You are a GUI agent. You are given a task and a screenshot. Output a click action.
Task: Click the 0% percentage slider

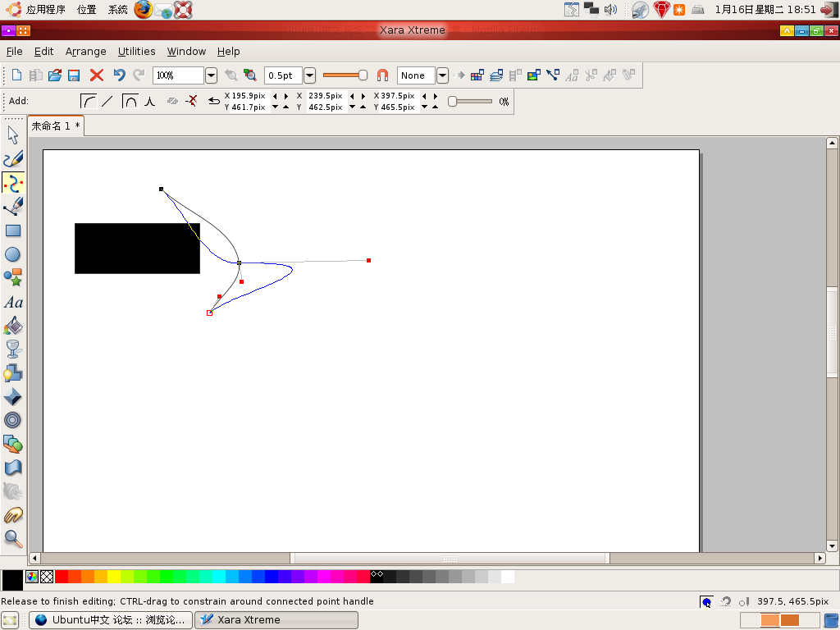(470, 101)
